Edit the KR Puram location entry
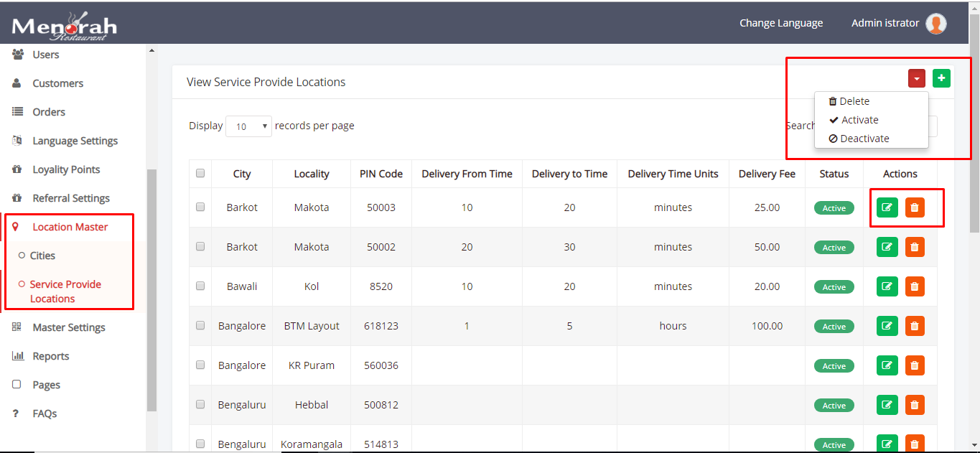 tap(887, 365)
